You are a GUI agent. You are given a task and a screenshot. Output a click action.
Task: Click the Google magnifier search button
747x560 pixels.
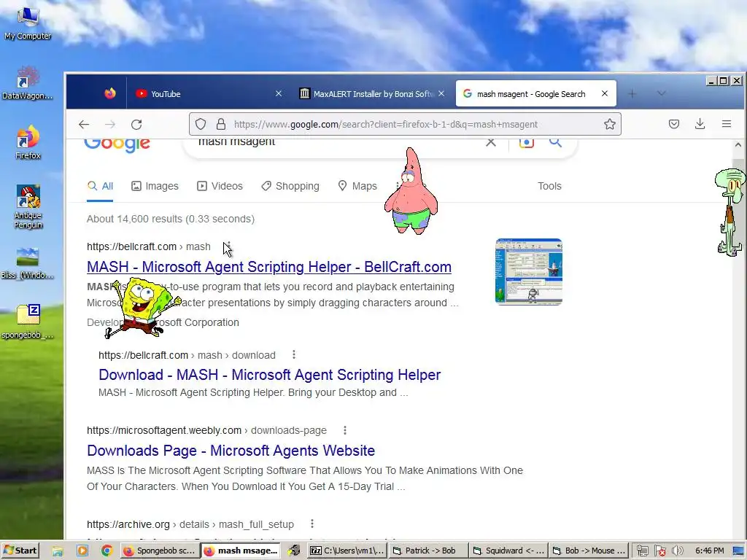point(555,142)
